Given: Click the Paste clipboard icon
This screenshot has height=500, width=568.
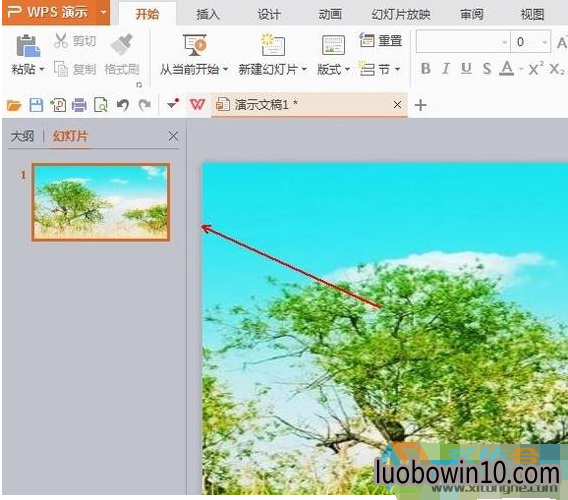Looking at the screenshot, I should pyautogui.click(x=28, y=46).
